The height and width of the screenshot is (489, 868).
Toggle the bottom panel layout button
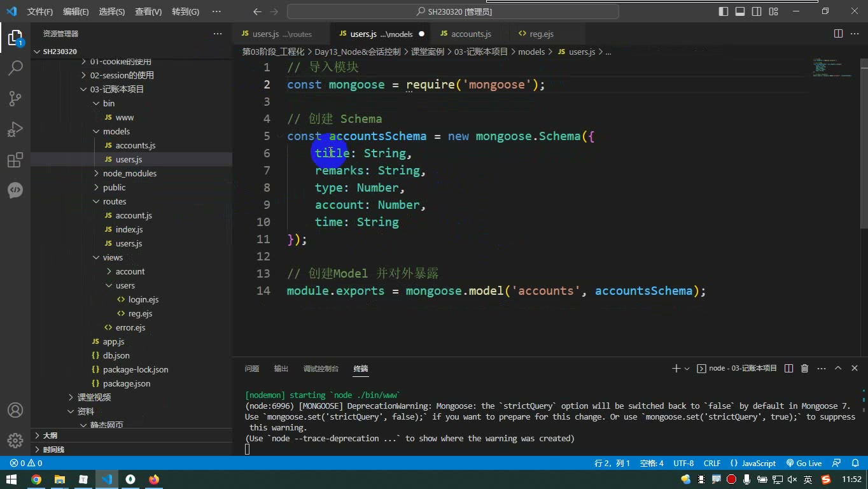[x=740, y=11]
